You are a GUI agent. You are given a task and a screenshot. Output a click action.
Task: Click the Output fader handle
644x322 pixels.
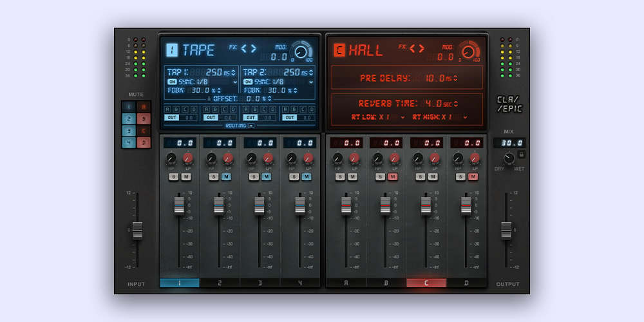coord(506,229)
